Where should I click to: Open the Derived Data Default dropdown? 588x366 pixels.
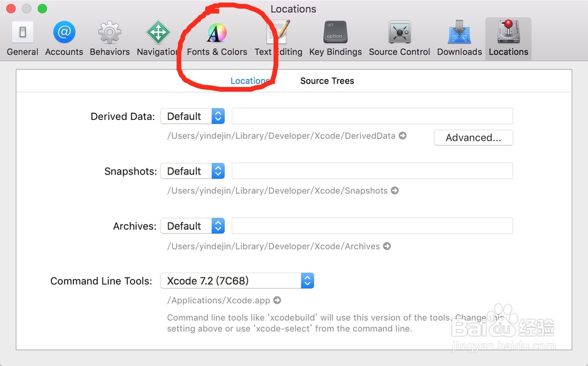click(192, 116)
